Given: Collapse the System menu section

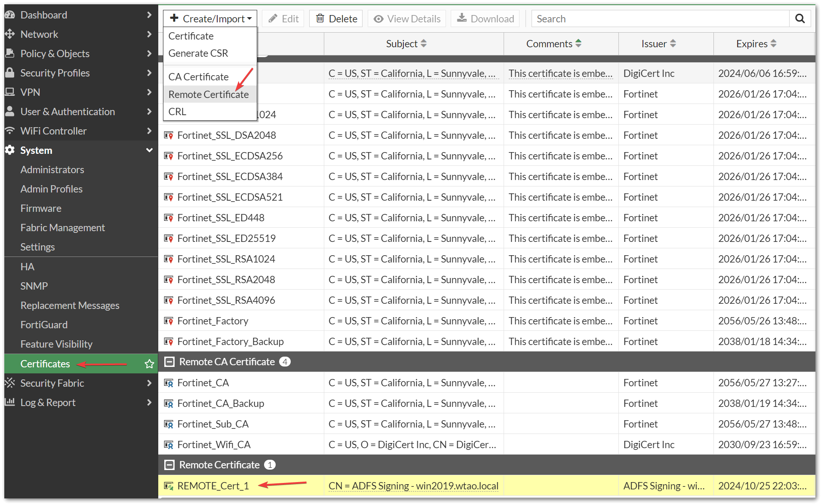Looking at the screenshot, I should [x=149, y=150].
